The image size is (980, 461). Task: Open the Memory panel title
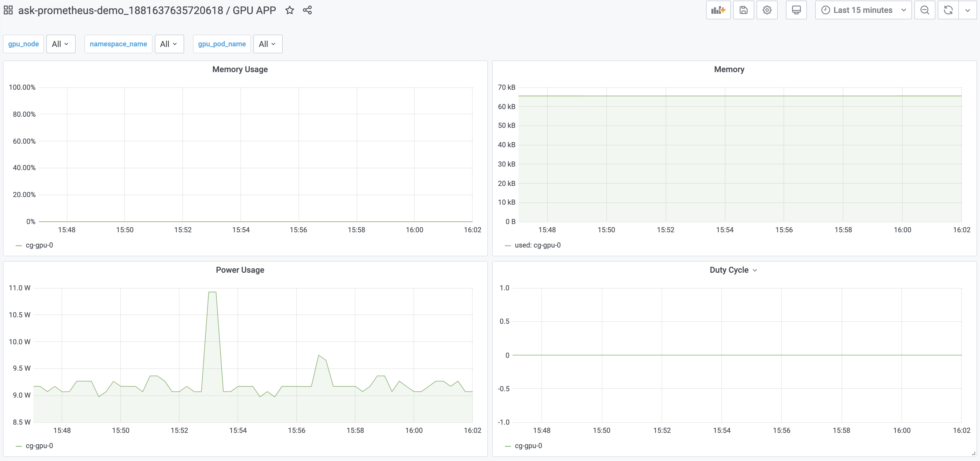(x=729, y=69)
